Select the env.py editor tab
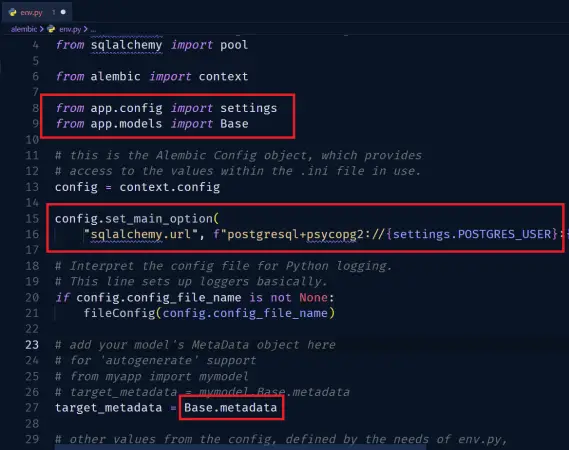Image resolution: width=569 pixels, height=450 pixels. tap(37, 12)
